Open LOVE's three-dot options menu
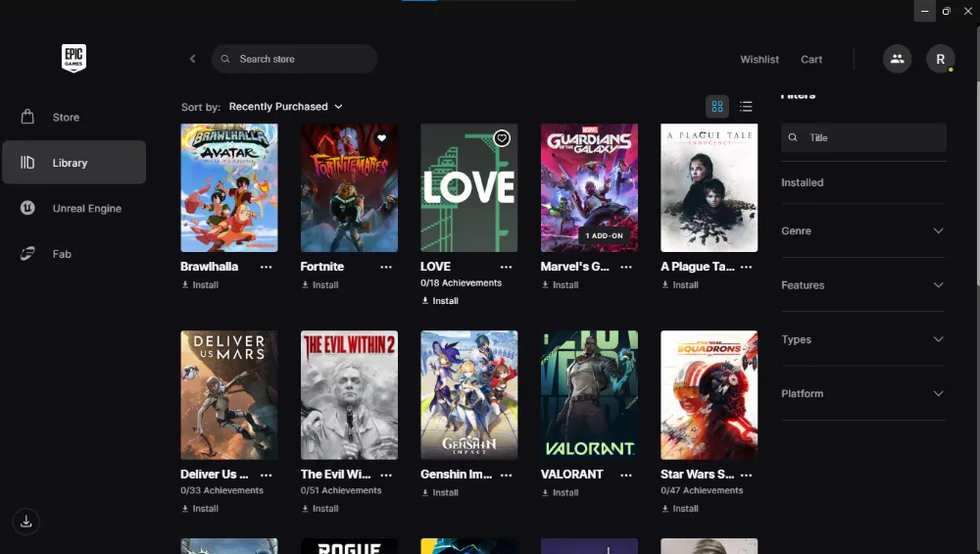Screen dimensions: 980x554 coord(507,267)
